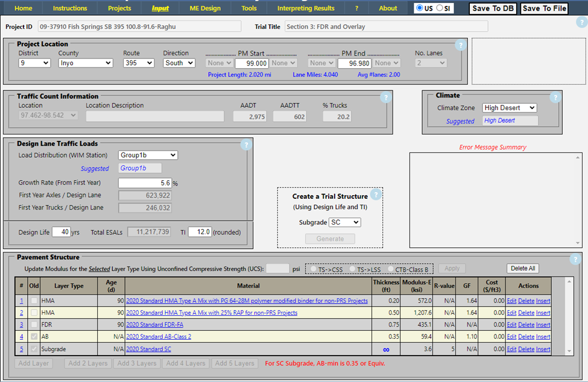The height and width of the screenshot is (382, 588).
Task: Expand the Climate Zone dropdown
Action: pyautogui.click(x=510, y=108)
